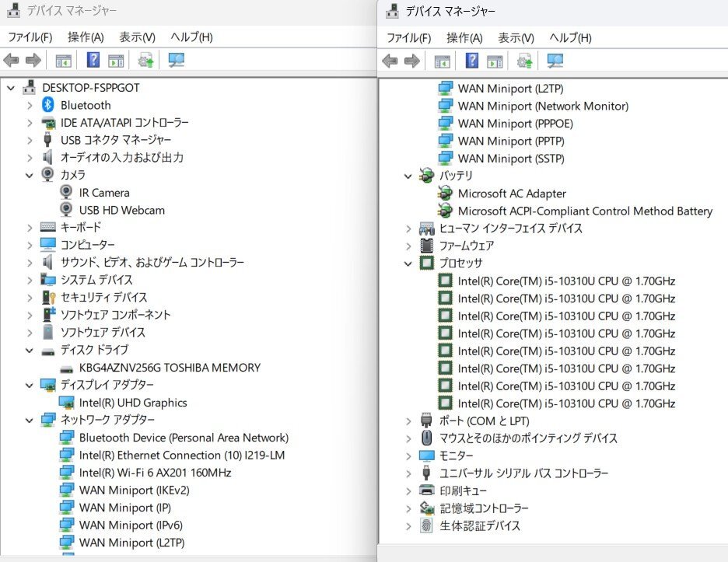The width and height of the screenshot is (728, 562).
Task: Expand the 記憶域コントローラー category
Action: click(x=408, y=508)
